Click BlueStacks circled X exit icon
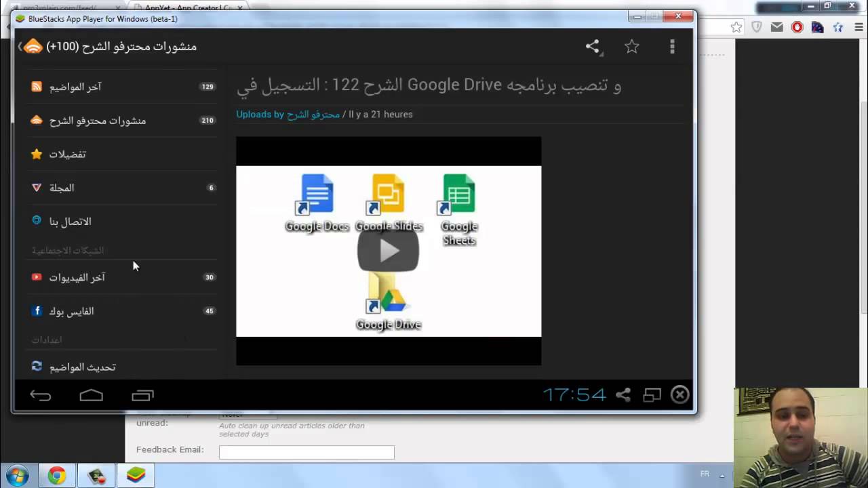868x488 pixels. [680, 394]
